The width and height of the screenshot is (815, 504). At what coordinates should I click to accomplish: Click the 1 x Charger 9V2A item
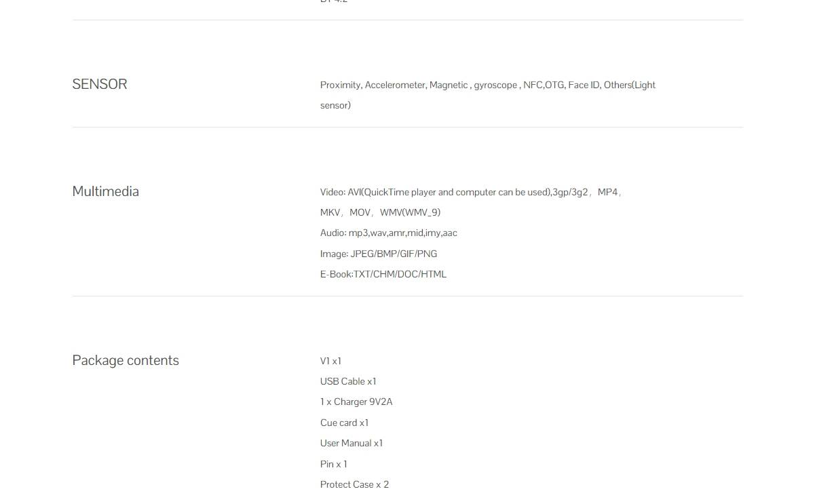click(356, 402)
